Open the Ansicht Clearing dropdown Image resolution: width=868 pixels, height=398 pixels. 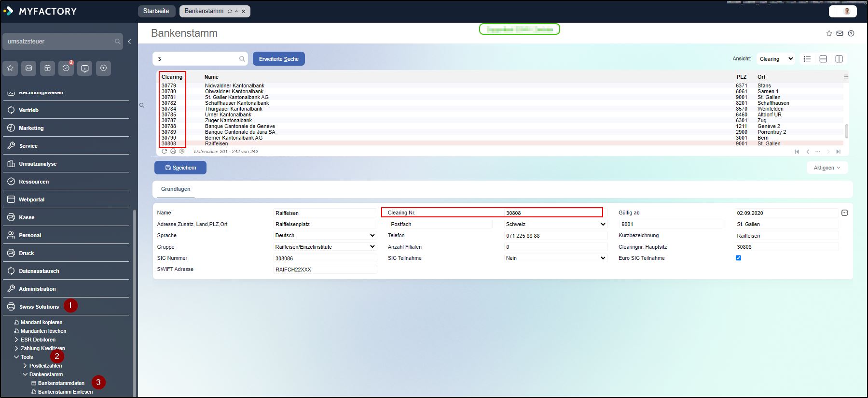point(775,59)
